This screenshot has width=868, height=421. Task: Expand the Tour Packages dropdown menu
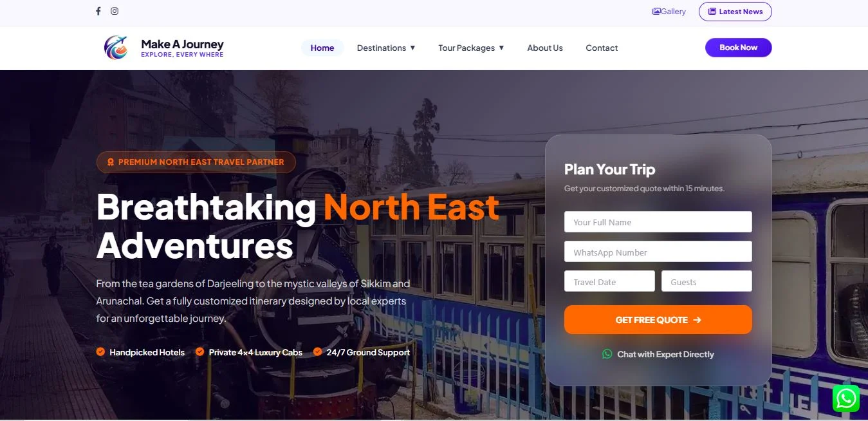471,48
